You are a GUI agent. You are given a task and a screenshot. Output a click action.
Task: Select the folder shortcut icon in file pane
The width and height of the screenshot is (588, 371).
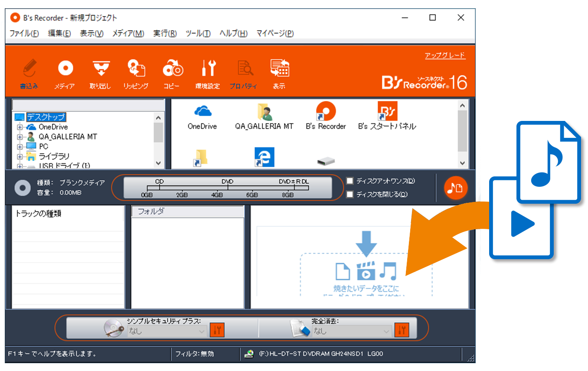coord(201,158)
